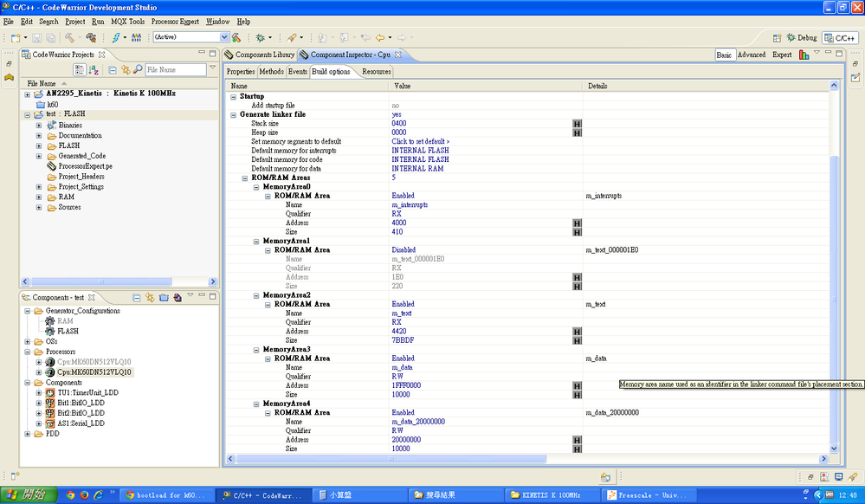This screenshot has height=504, width=865.
Task: Click the green bug Debug toolbar icon
Action: (260, 37)
